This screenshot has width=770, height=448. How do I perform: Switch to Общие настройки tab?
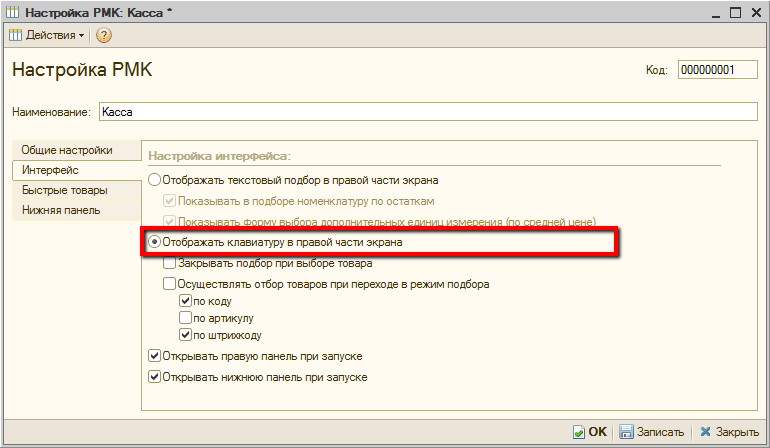pos(66,150)
